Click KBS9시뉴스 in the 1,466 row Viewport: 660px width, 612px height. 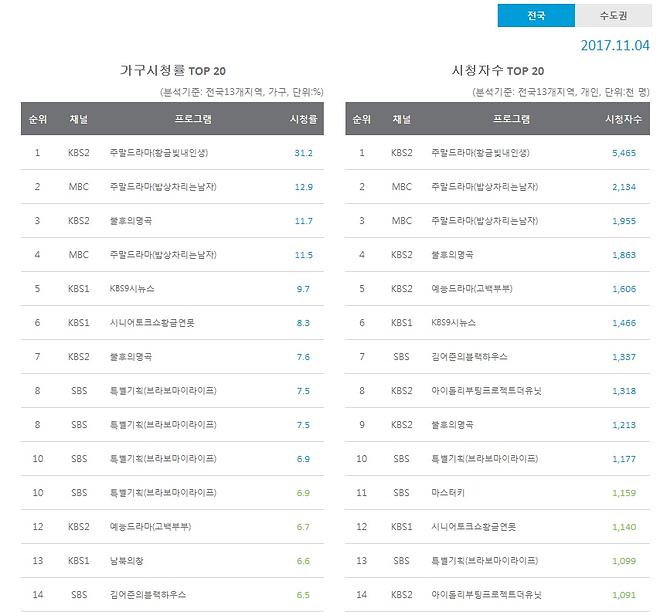click(453, 323)
